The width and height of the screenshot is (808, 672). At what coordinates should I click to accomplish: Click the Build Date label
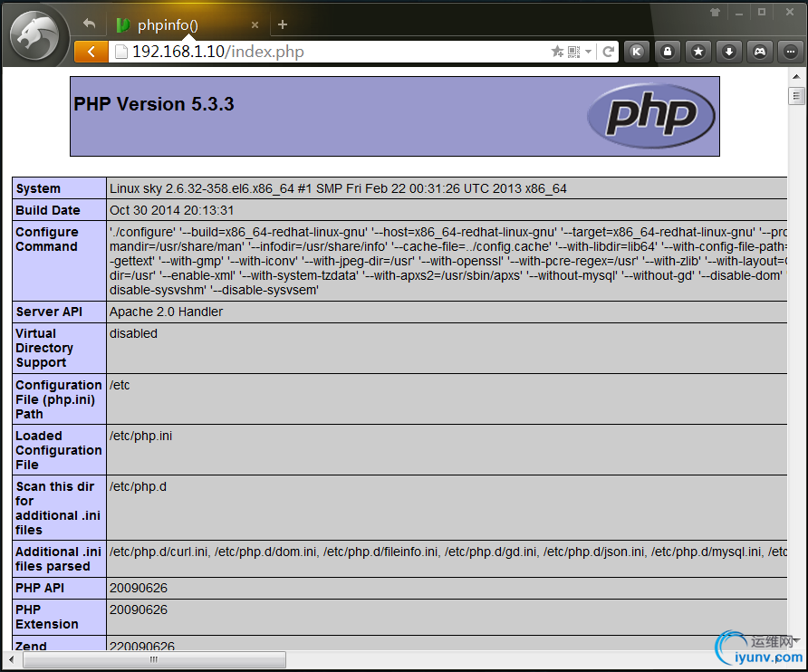48,210
